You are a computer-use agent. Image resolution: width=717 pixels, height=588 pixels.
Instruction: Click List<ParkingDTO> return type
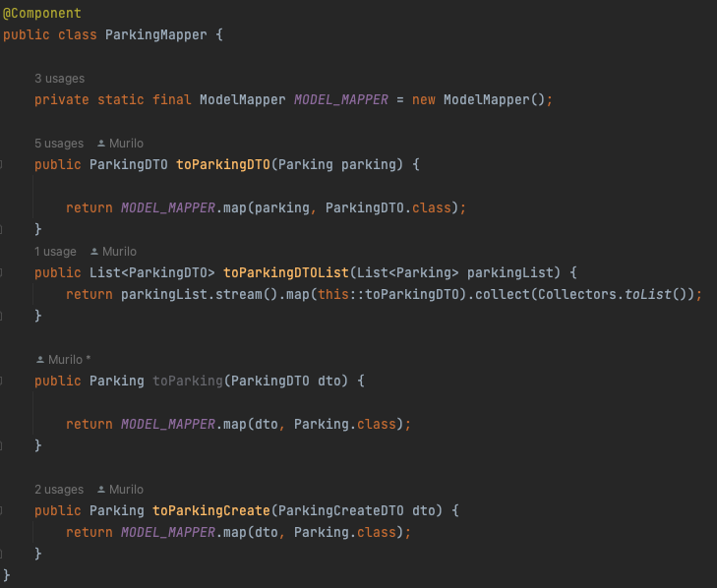[151, 272]
